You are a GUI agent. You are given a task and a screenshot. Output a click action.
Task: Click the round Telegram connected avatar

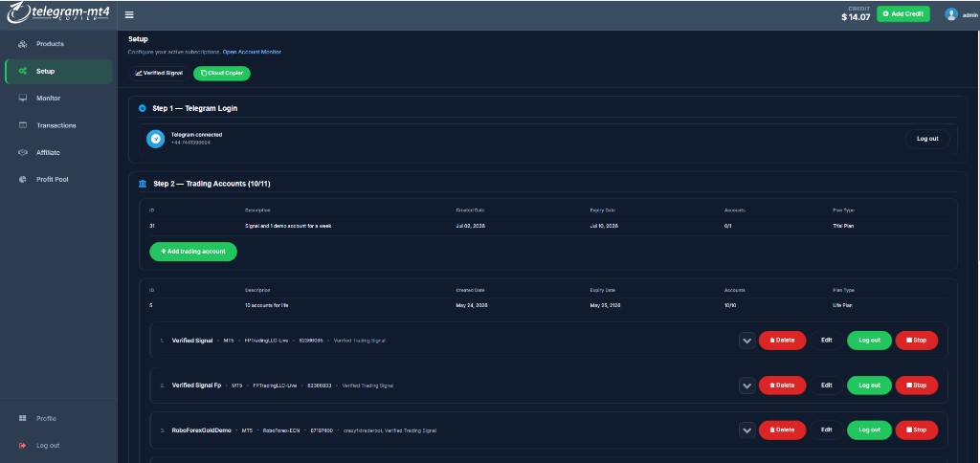point(156,139)
